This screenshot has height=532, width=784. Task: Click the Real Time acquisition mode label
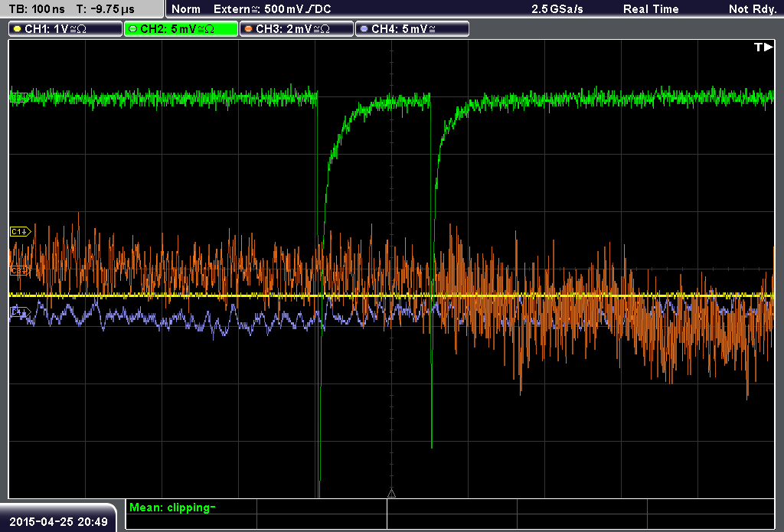(651, 9)
